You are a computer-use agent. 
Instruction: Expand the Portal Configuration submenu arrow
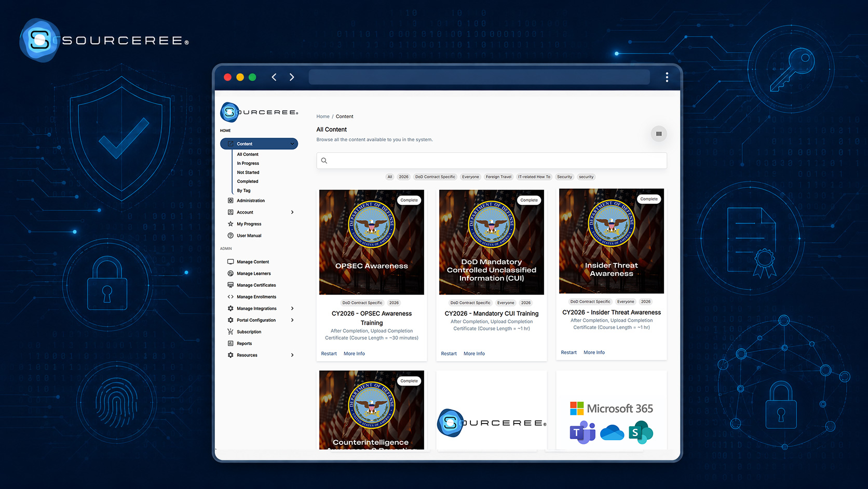292,320
